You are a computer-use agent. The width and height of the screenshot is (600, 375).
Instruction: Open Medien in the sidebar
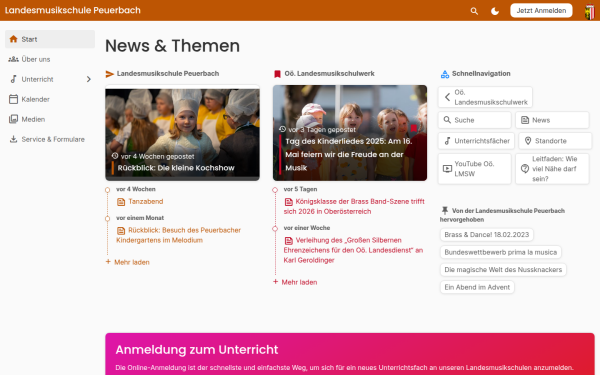coord(50,119)
